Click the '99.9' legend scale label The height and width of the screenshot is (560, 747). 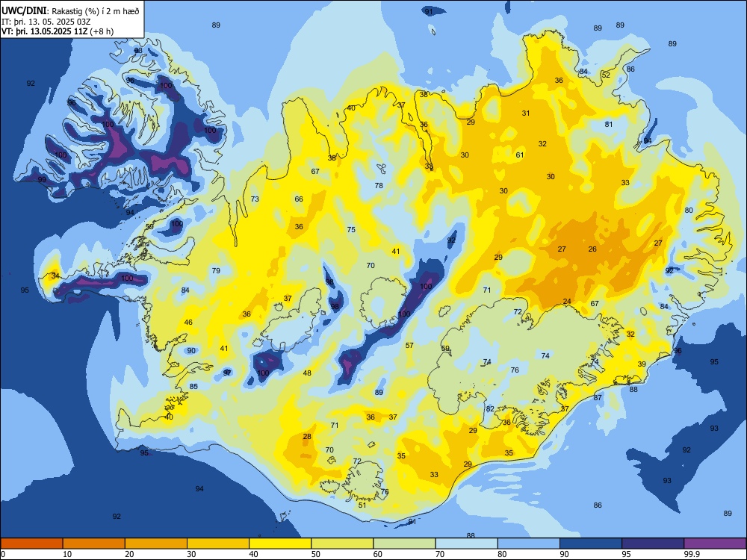pyautogui.click(x=691, y=554)
